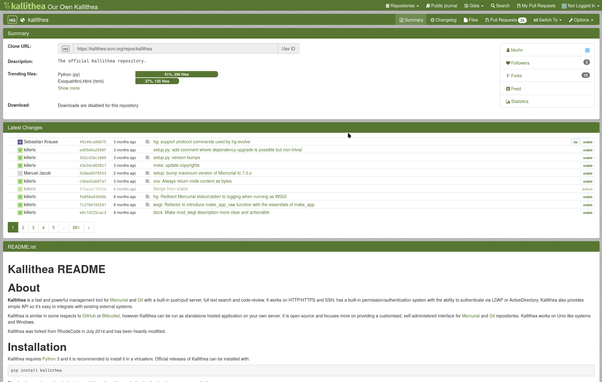Open the Bitbucket link in README
The height and width of the screenshot is (382, 602).
coord(111,316)
